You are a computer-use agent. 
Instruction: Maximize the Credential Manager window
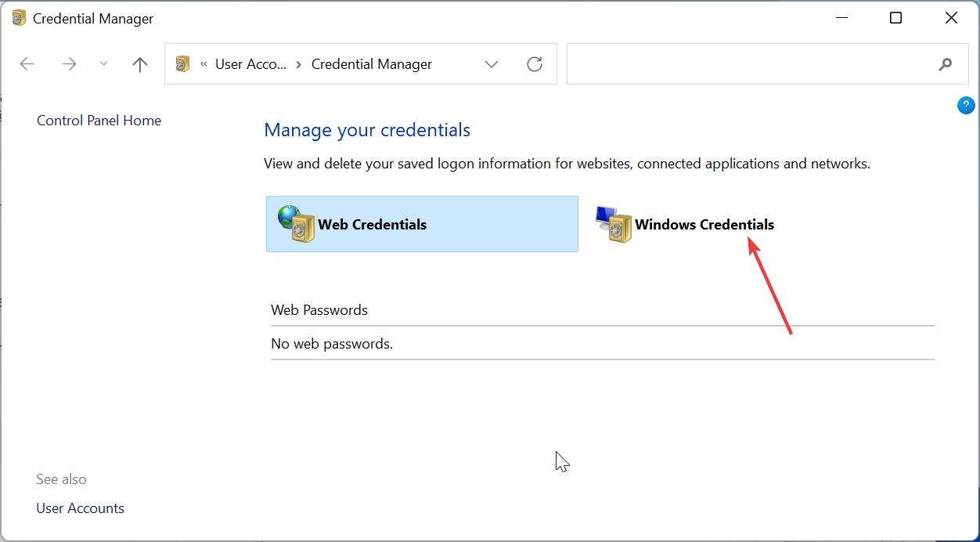pyautogui.click(x=896, y=18)
